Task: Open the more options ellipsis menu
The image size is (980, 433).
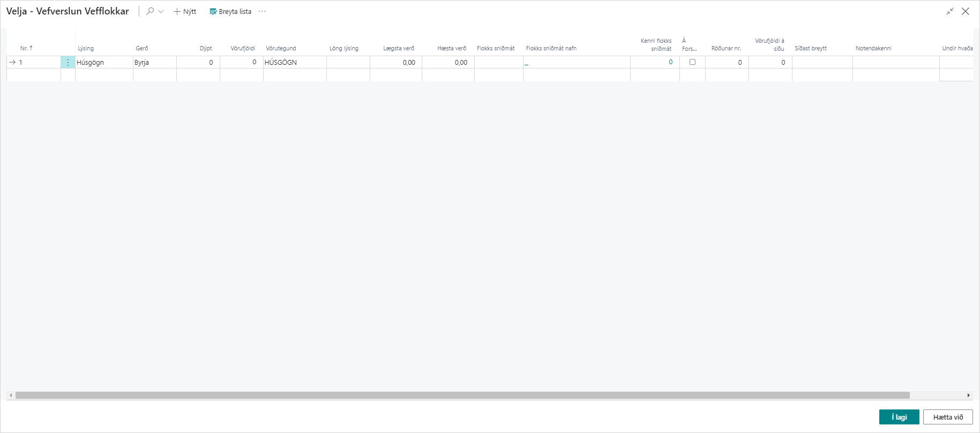Action: [x=262, y=11]
